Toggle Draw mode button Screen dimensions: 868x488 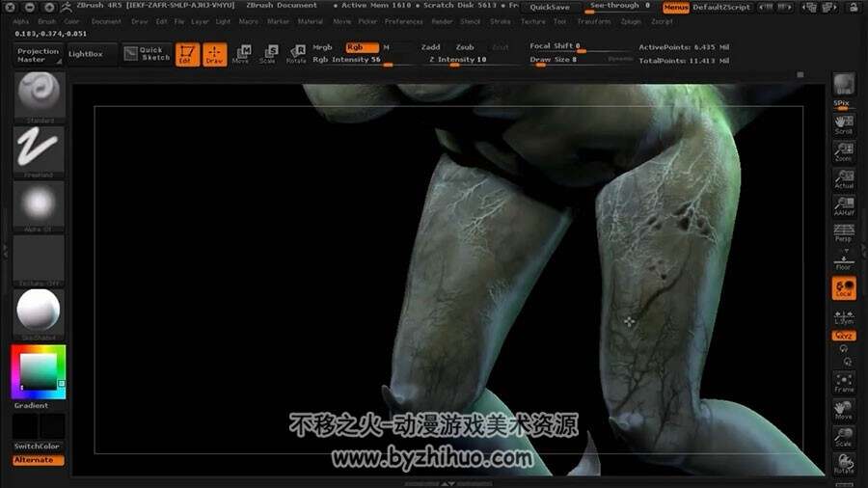tap(215, 54)
